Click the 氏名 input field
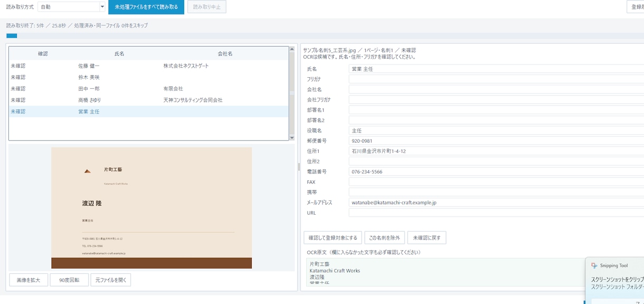This screenshot has height=304, width=644. [x=496, y=69]
